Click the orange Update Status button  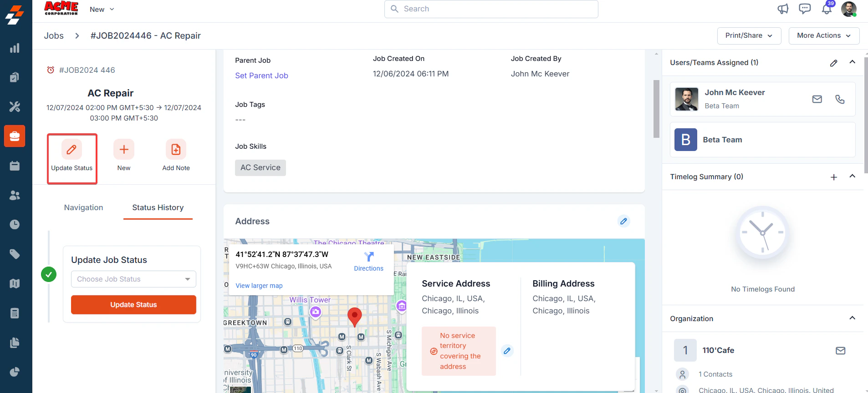point(133,305)
